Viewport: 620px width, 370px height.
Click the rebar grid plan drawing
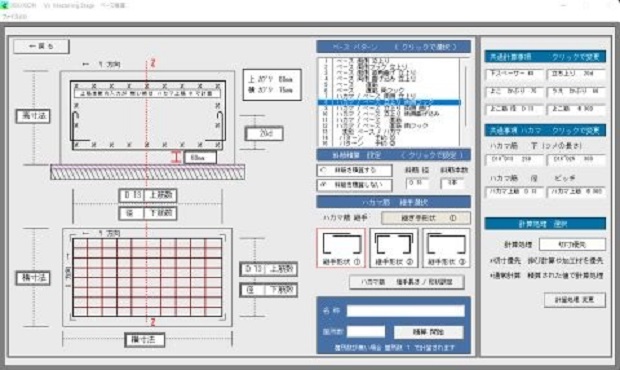pyautogui.click(x=147, y=277)
